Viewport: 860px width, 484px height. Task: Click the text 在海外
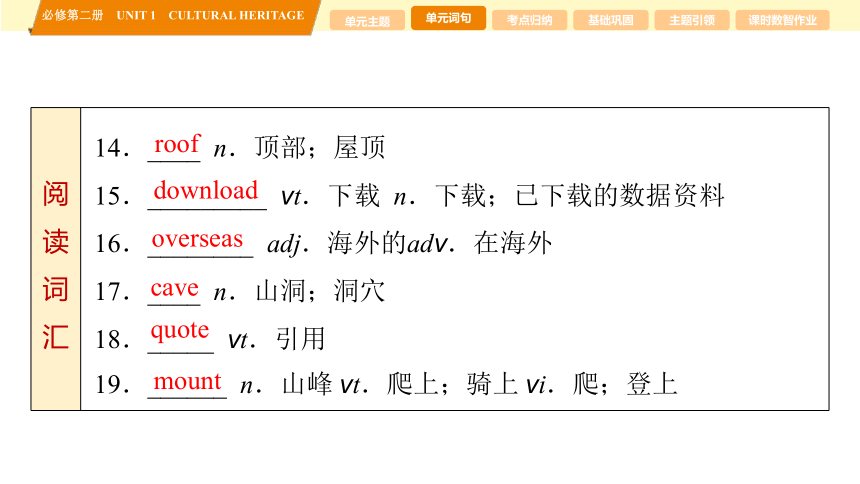tap(513, 243)
